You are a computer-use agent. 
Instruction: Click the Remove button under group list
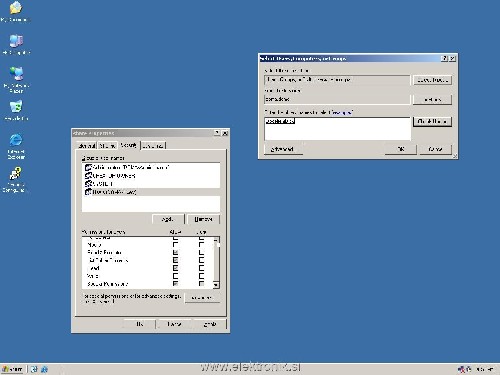pos(203,219)
